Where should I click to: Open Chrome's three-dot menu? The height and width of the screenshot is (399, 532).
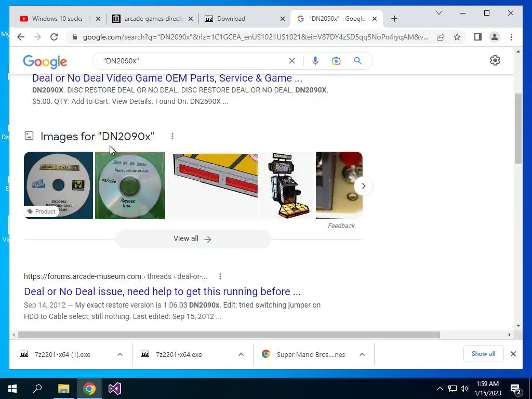pyautogui.click(x=511, y=37)
